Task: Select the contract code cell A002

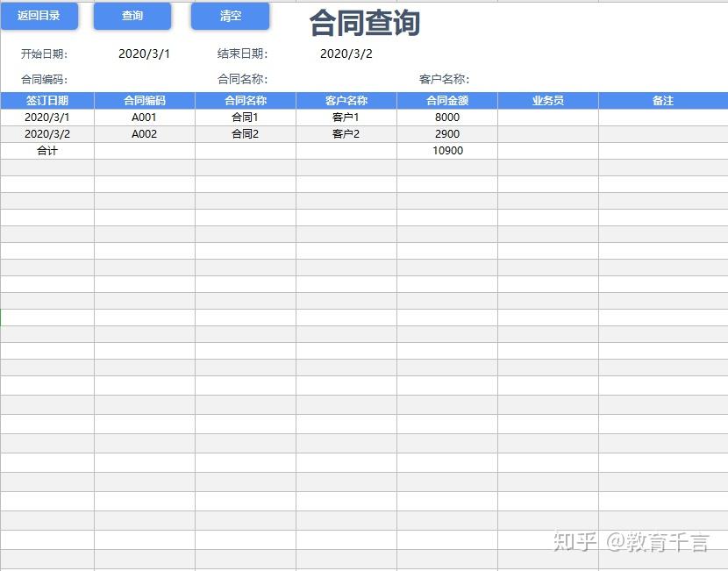Action: pyautogui.click(x=145, y=134)
